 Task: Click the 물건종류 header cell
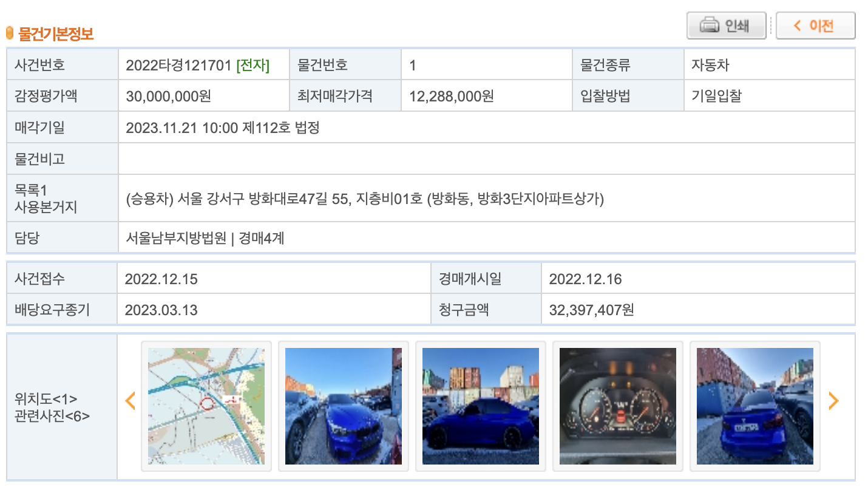(x=628, y=64)
